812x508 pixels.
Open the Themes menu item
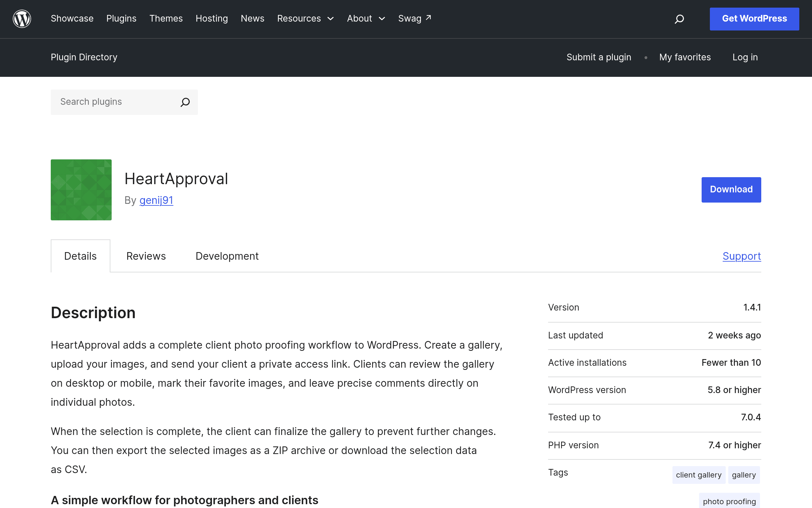(x=166, y=18)
